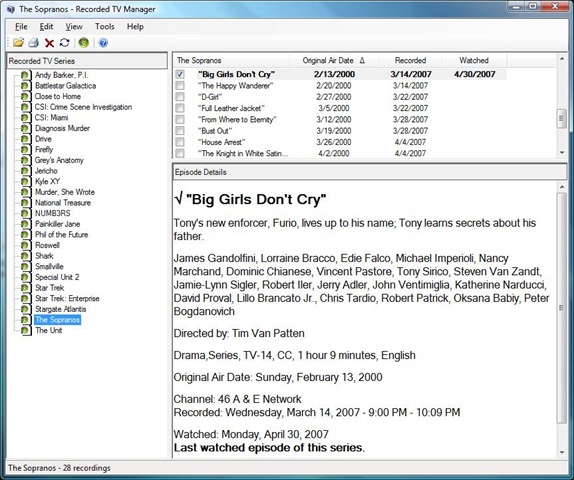
Task: Click The Sopranos column header
Action: tap(231, 60)
